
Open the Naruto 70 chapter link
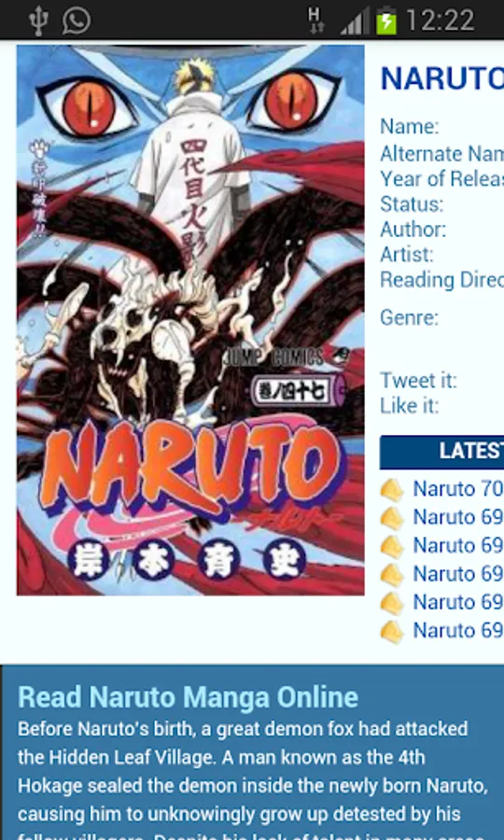[458, 489]
